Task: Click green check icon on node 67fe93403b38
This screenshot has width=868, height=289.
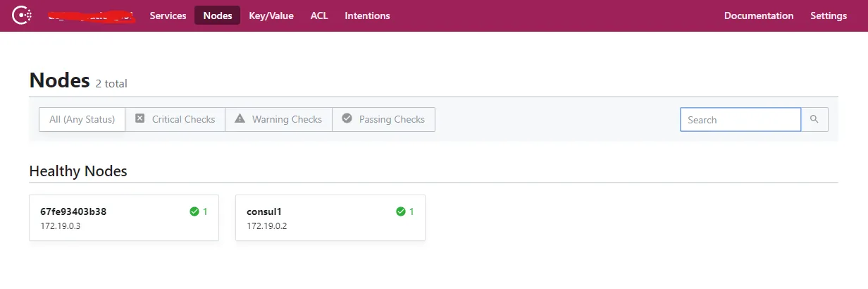Action: (194, 211)
